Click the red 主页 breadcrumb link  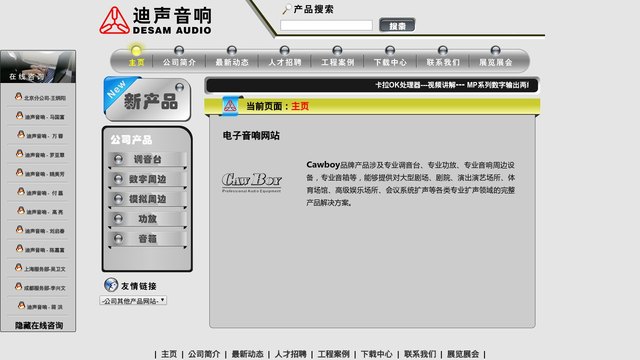pos(300,107)
